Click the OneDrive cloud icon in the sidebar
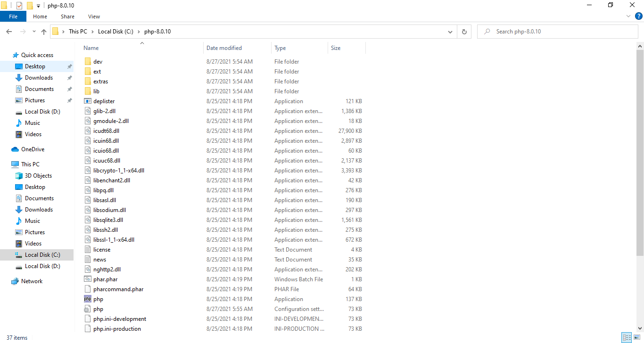 [x=15, y=149]
